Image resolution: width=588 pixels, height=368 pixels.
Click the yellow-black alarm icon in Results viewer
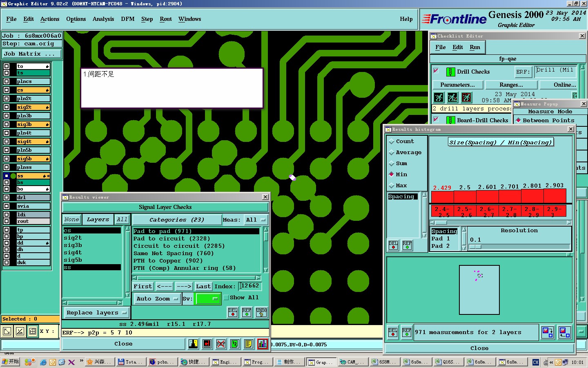pos(193,344)
